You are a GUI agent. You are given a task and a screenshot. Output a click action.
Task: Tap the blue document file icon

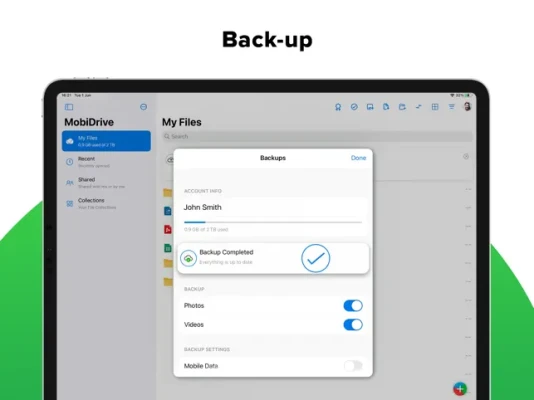(x=168, y=211)
